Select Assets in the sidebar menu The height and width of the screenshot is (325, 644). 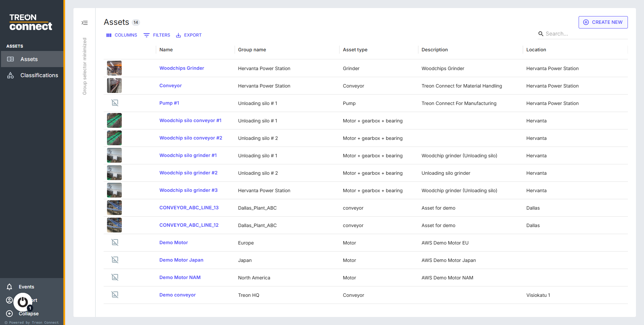click(29, 59)
